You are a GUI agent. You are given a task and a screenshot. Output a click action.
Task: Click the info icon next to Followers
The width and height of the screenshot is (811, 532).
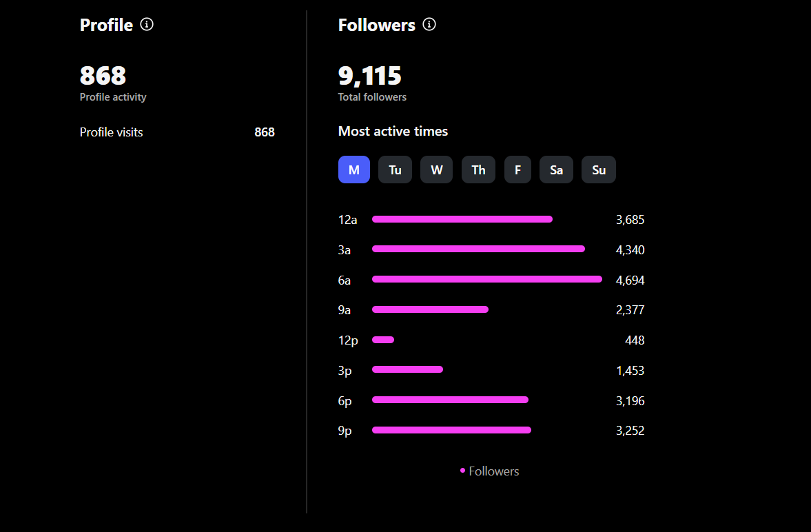[x=429, y=25]
